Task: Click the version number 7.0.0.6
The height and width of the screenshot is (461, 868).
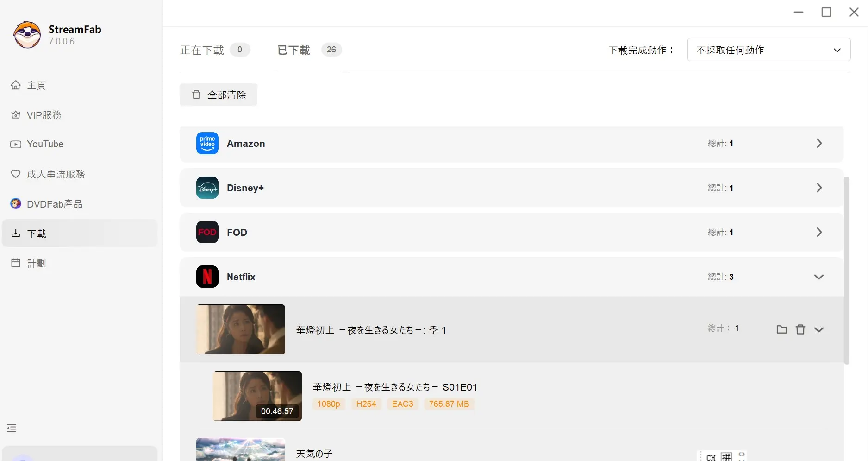Action: coord(62,41)
